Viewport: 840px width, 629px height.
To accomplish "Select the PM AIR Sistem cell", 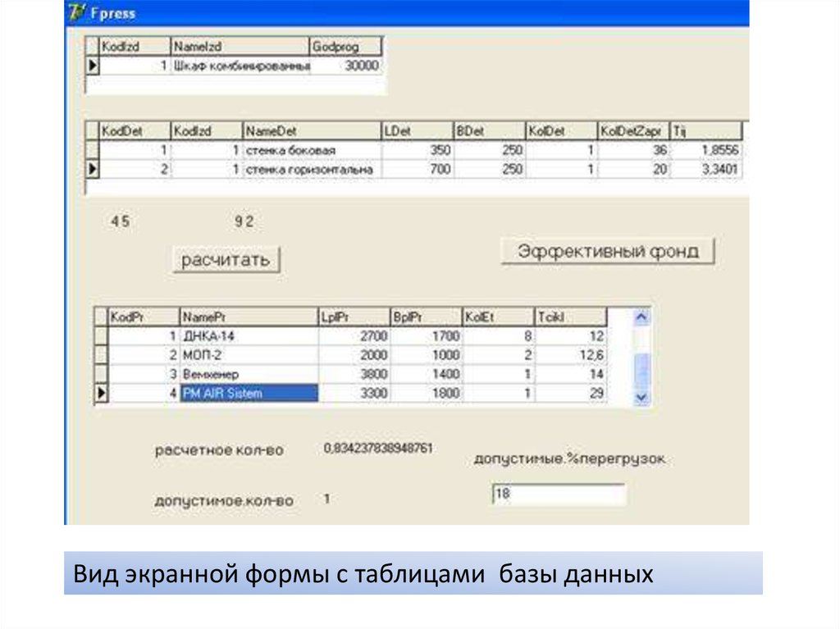I will [249, 394].
